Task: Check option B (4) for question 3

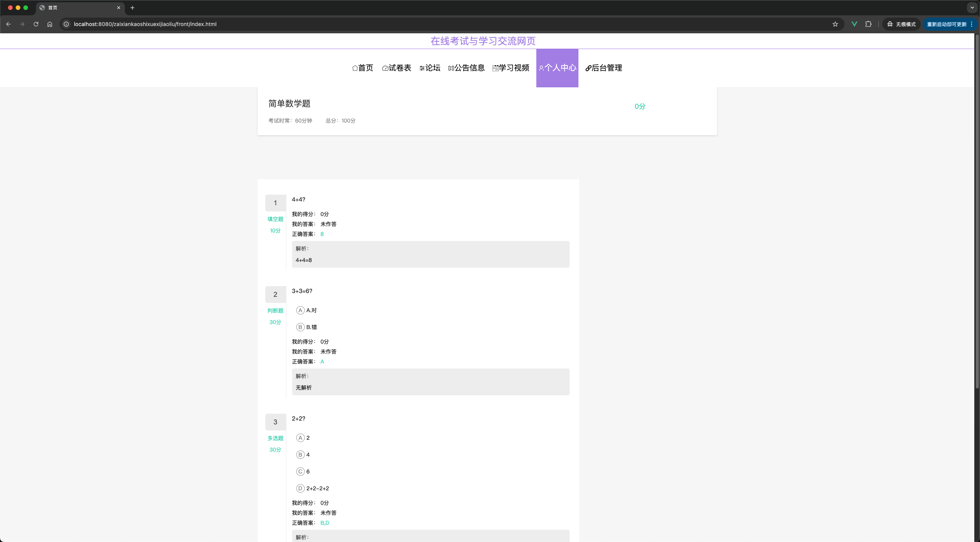Action: tap(303, 455)
